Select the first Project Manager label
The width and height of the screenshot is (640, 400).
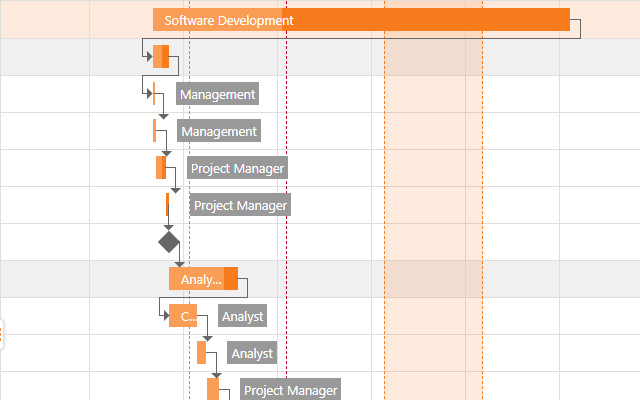click(x=238, y=168)
